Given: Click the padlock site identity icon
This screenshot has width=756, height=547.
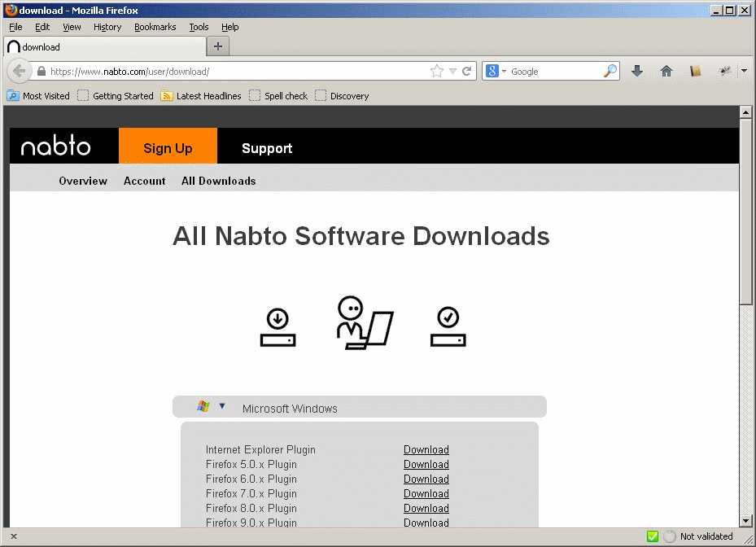Looking at the screenshot, I should click(42, 72).
